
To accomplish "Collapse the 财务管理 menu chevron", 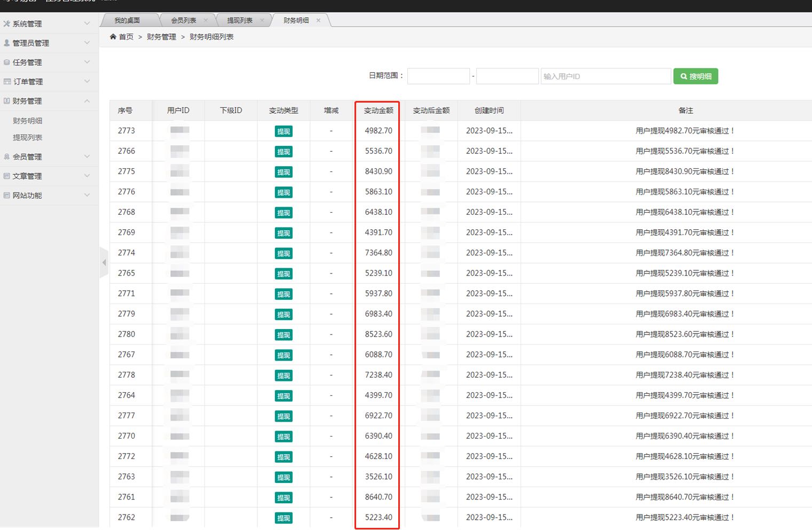I will 87,101.
